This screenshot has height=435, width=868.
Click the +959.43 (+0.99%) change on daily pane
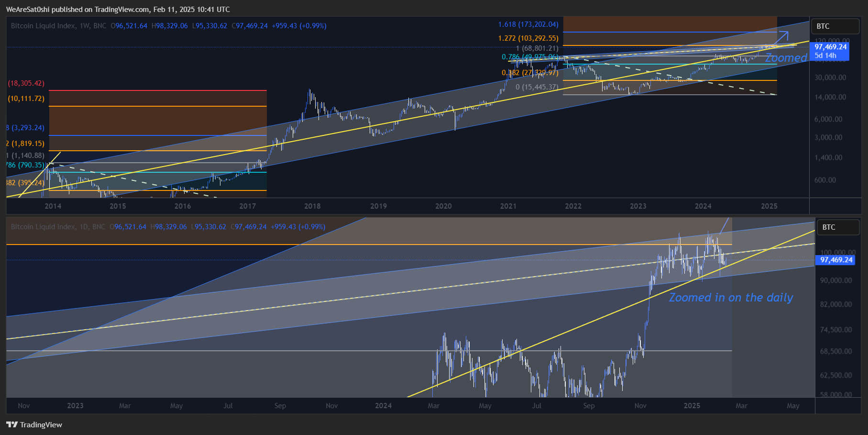[298, 227]
